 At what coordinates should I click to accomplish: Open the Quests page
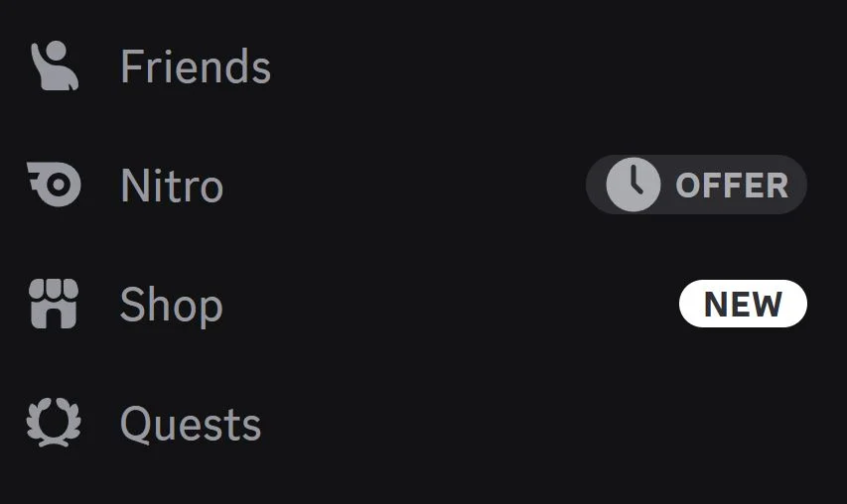click(190, 425)
